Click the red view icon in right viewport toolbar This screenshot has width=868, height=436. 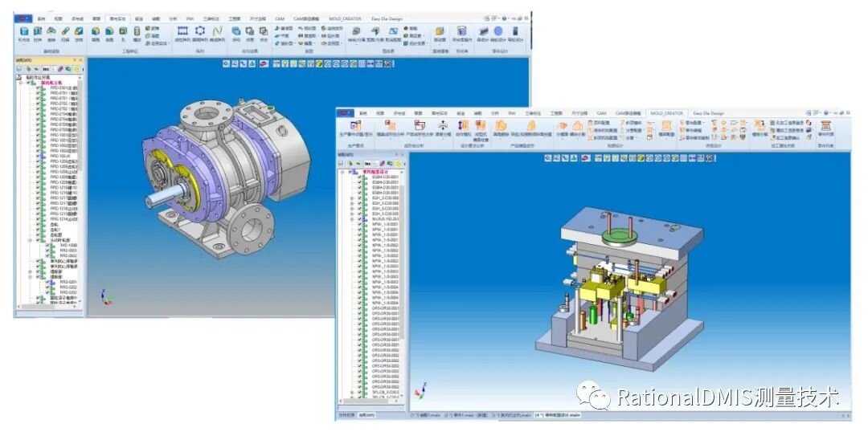(586, 158)
